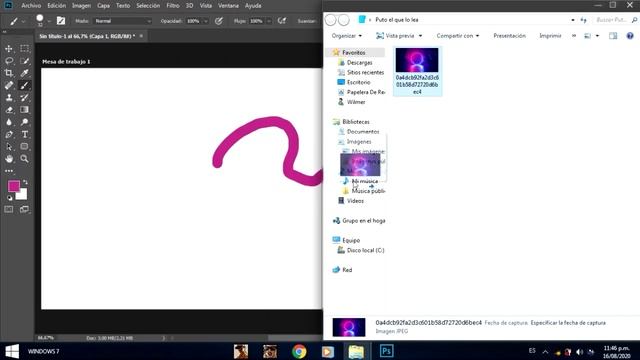Open the Filtro menu
The height and width of the screenshot is (360, 640).
pos(173,6)
